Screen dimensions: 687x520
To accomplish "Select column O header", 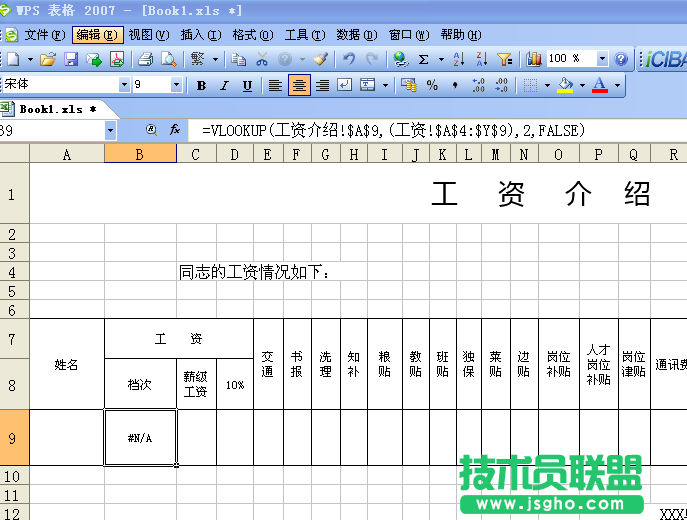I will 559,154.
